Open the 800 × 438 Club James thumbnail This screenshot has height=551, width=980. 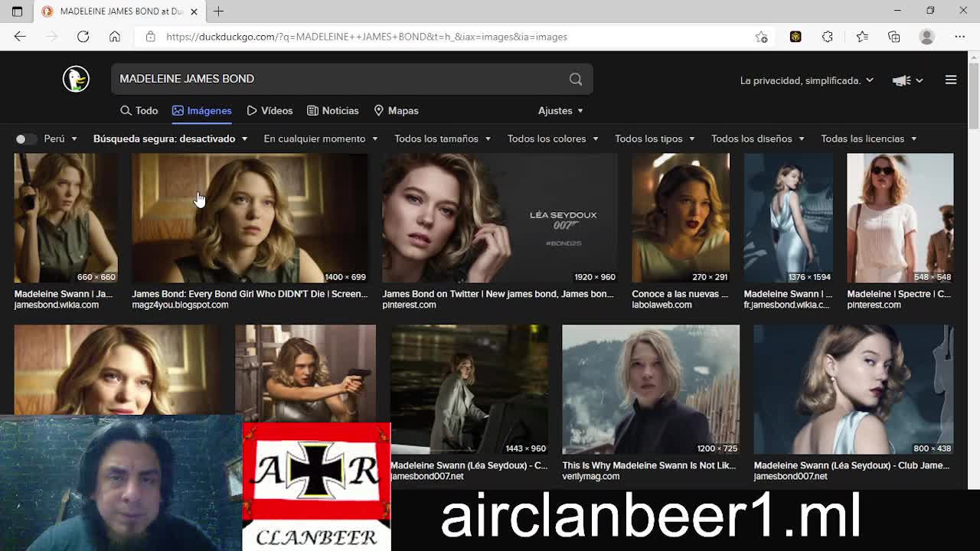point(854,390)
